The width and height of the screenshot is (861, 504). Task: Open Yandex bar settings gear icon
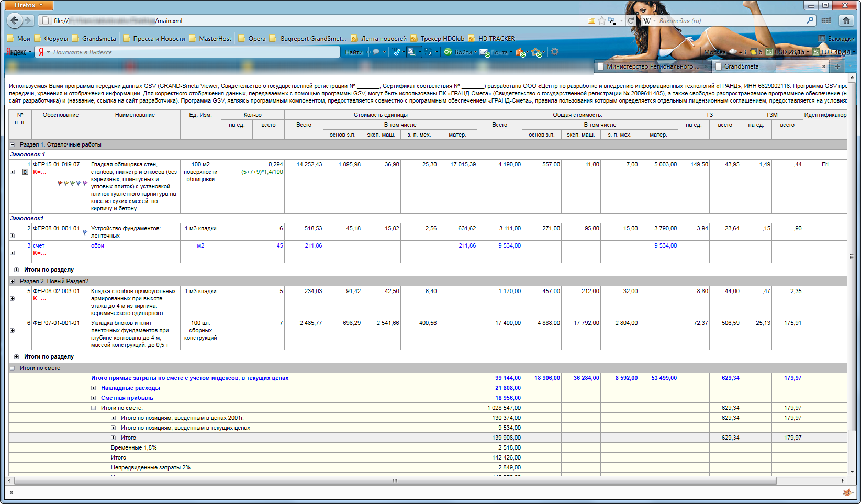click(555, 52)
